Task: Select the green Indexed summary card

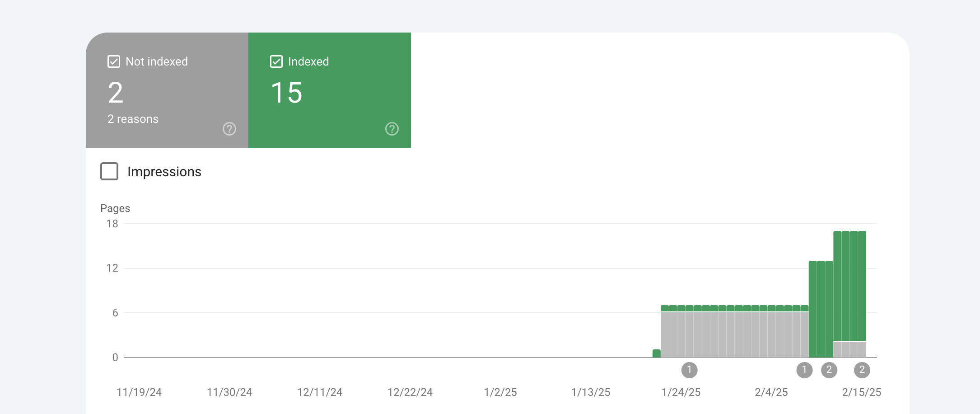Action: pyautogui.click(x=330, y=90)
